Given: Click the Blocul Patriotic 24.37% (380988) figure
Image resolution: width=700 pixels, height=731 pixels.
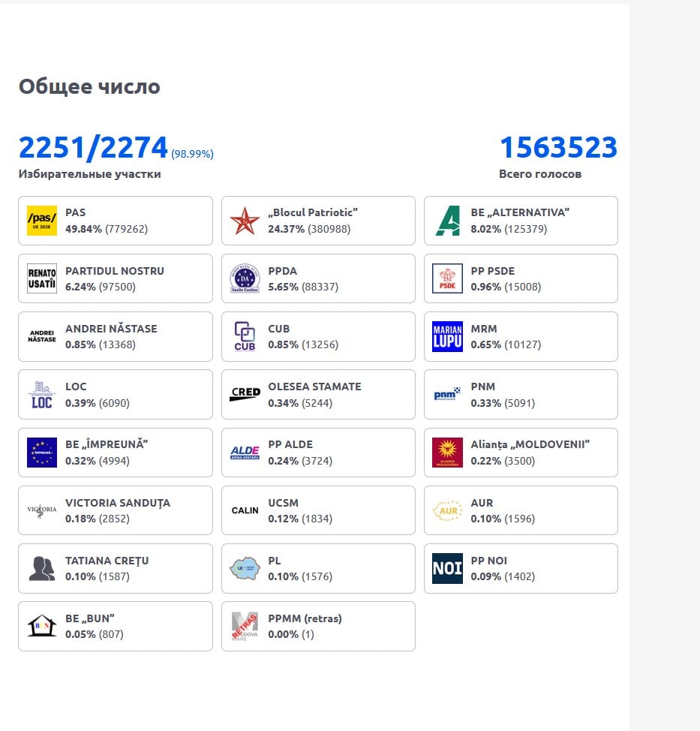Looking at the screenshot, I should pyautogui.click(x=309, y=229).
